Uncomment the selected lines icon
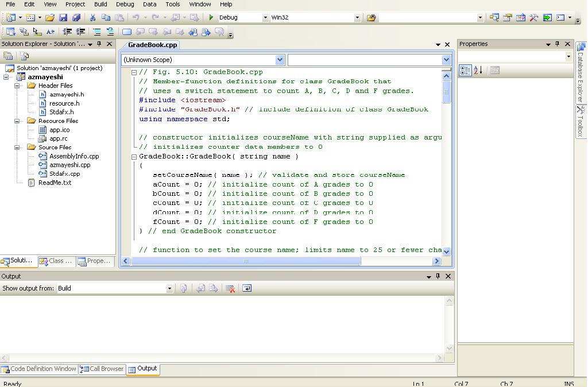 [x=110, y=32]
